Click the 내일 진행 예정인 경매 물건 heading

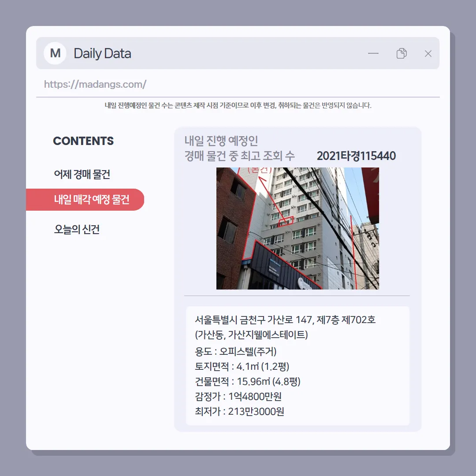point(239,149)
